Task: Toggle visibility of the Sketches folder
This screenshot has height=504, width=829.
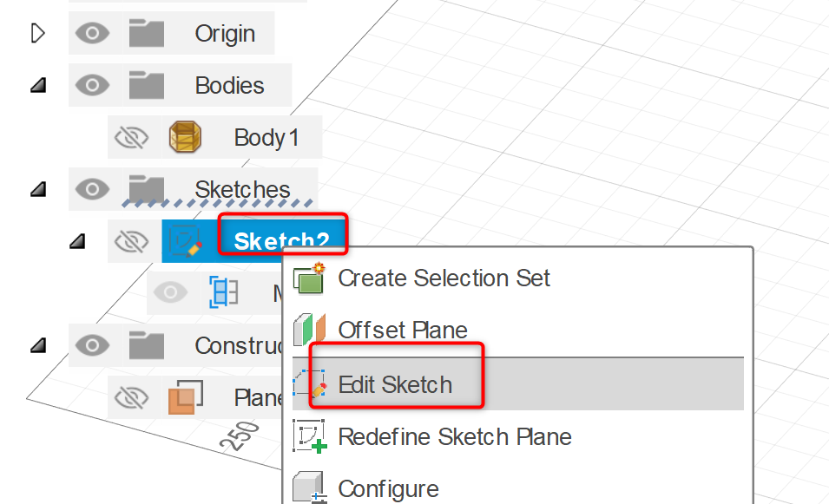Action: [92, 189]
